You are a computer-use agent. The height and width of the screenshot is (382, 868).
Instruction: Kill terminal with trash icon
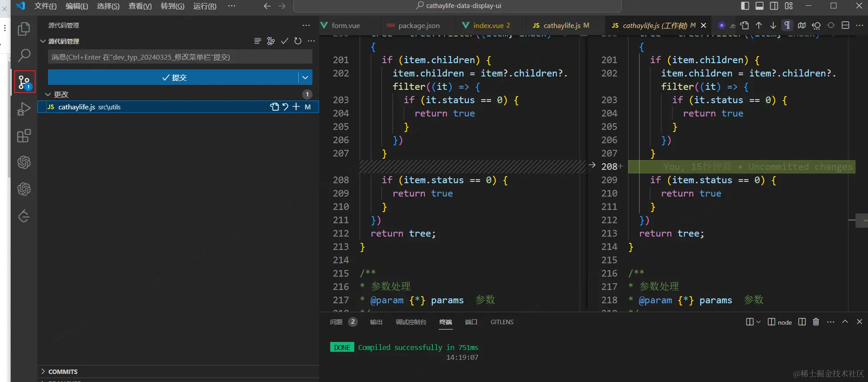(x=816, y=322)
